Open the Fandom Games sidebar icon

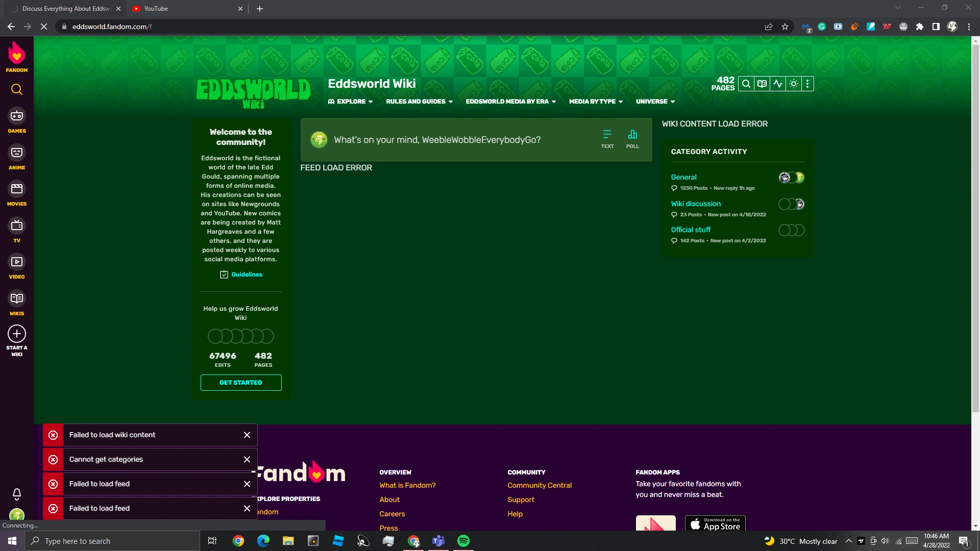(17, 117)
